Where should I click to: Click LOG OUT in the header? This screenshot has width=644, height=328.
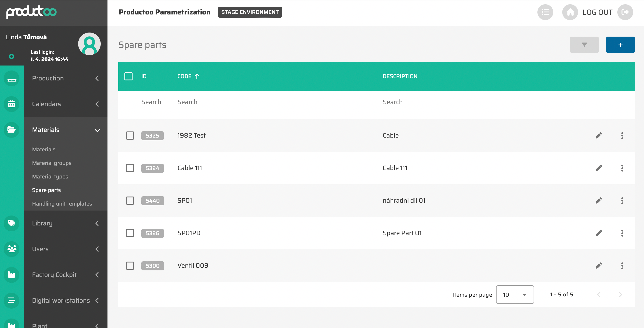pyautogui.click(x=597, y=12)
